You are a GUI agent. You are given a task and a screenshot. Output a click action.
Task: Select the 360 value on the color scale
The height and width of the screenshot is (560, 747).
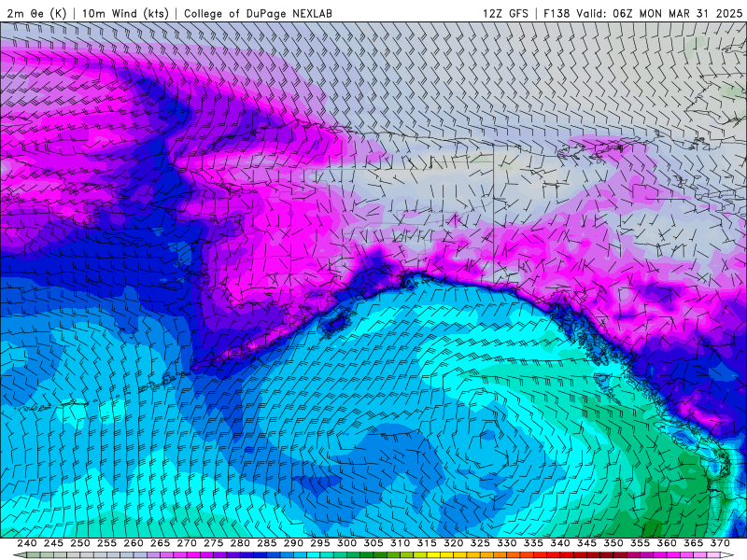667,543
